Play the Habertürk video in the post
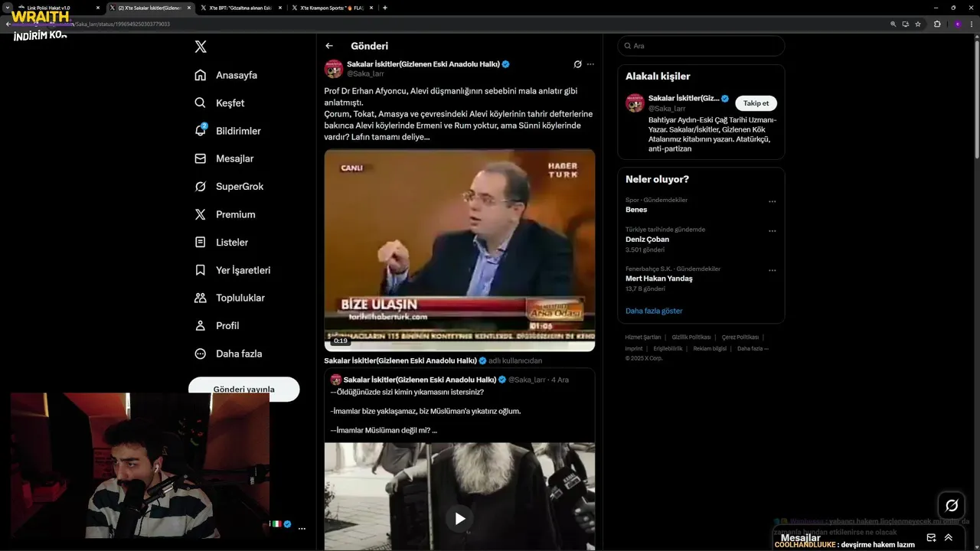 (x=459, y=250)
